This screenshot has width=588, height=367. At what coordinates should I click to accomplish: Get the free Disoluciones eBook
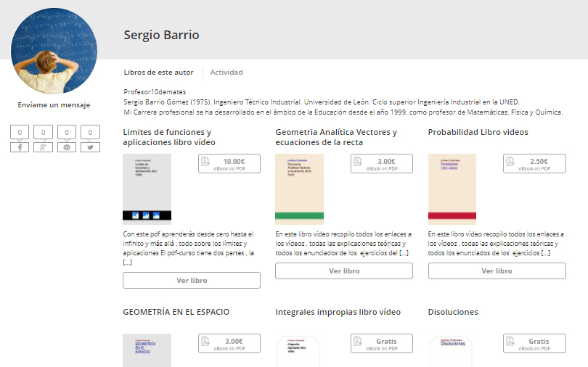point(534,343)
